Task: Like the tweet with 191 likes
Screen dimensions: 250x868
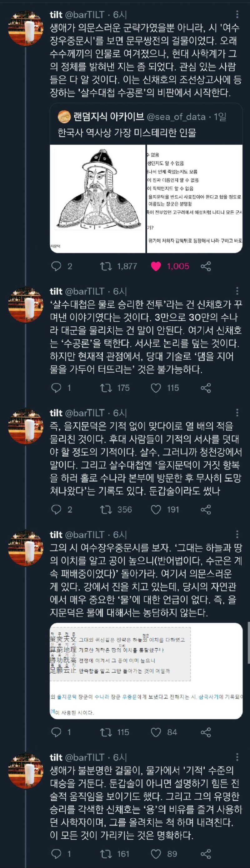Action: (x=156, y=509)
